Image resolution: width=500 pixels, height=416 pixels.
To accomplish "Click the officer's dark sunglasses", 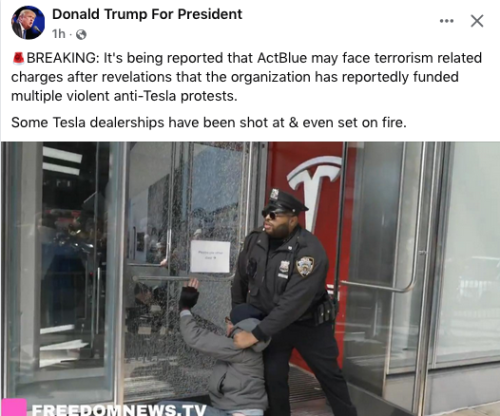I will 273,214.
